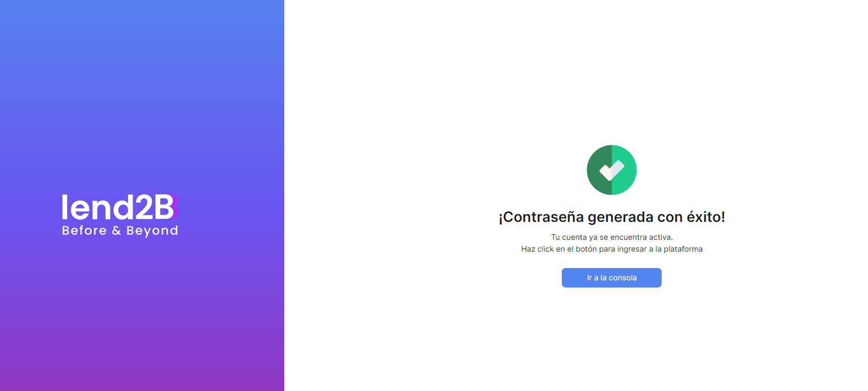This screenshot has width=868, height=391.
Task: Click the pink accent on the logo's B
Action: coord(175,207)
